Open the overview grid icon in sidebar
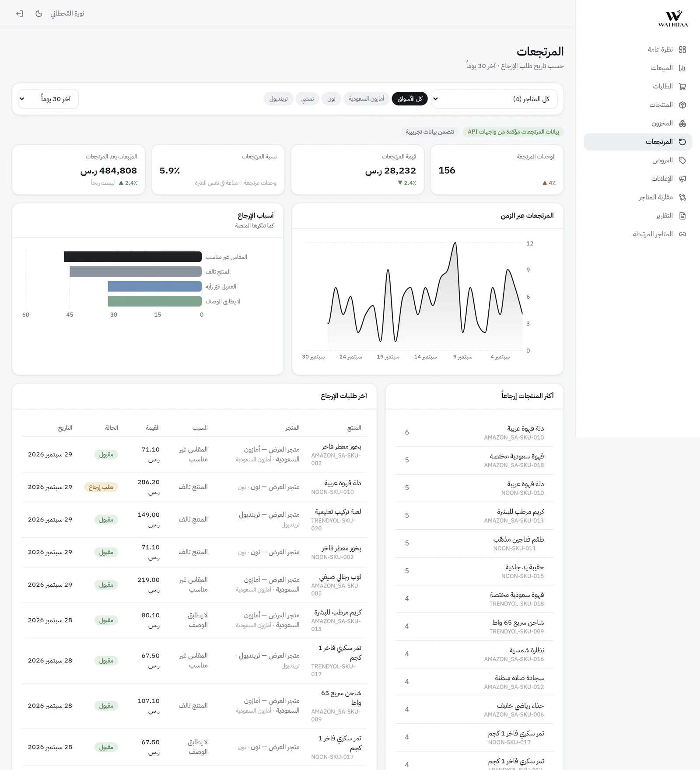700x770 pixels. tap(682, 49)
